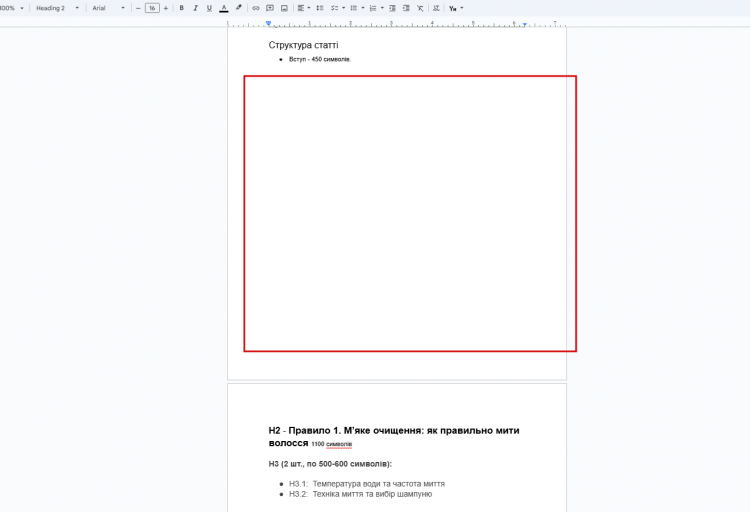750x512 pixels.
Task: Click the H2 heading 'Правило 1. М'яке очищення'
Action: [394, 436]
